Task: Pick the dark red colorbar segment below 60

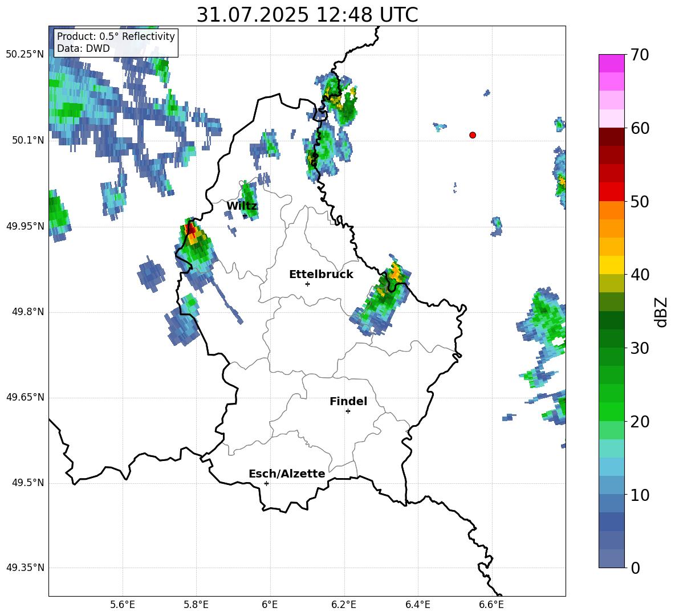Action: [611, 137]
